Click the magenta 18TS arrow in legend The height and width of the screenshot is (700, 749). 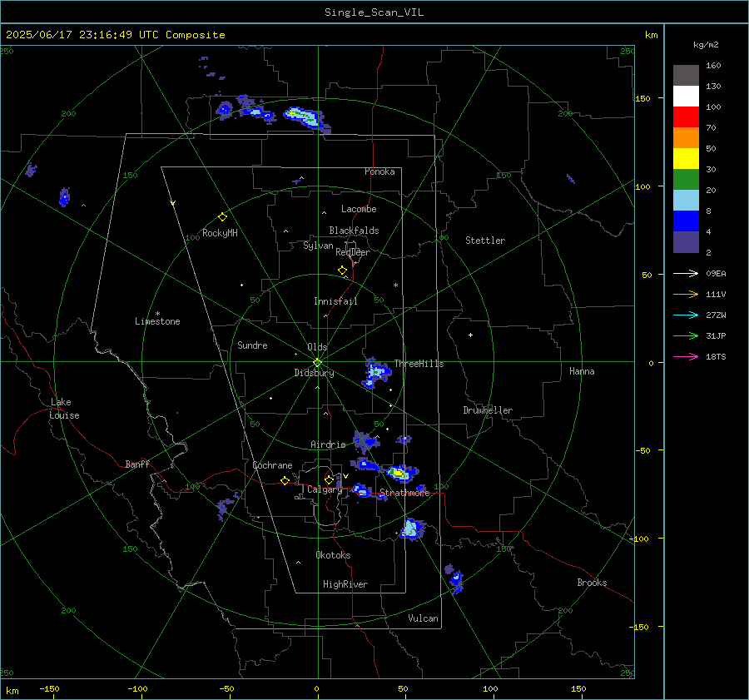(686, 356)
